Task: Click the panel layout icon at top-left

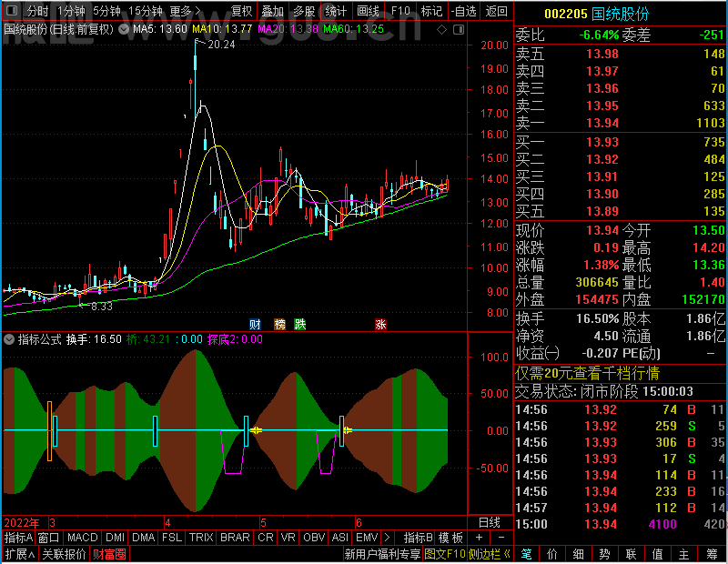Action: point(12,10)
